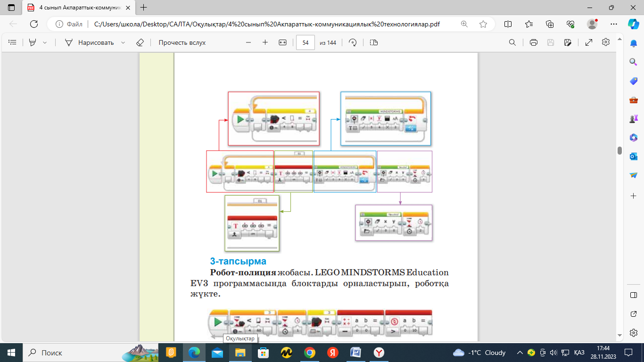Open Microsoft Store from taskbar
The height and width of the screenshot is (362, 644).
pyautogui.click(x=263, y=352)
